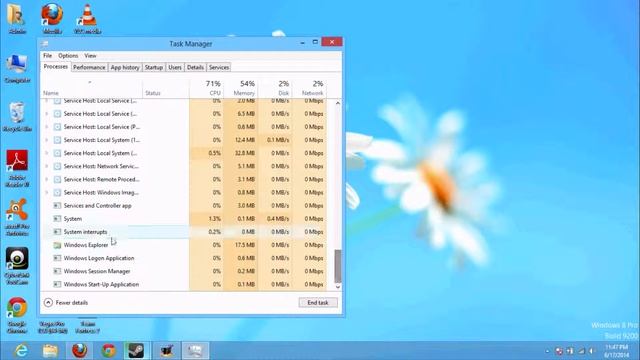640x360 pixels.
Task: Expand Service Host: Local System (1... row
Action: pyautogui.click(x=47, y=140)
